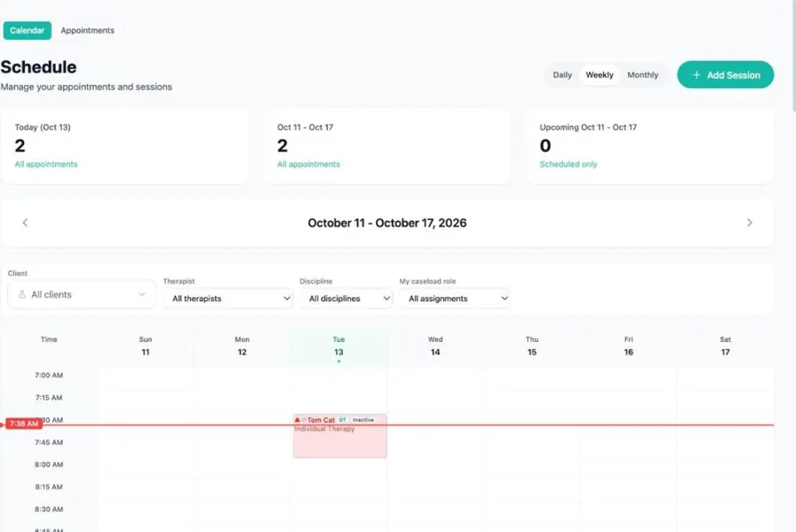Select the Wed 14 column header
The height and width of the screenshot is (532, 796).
(x=435, y=346)
